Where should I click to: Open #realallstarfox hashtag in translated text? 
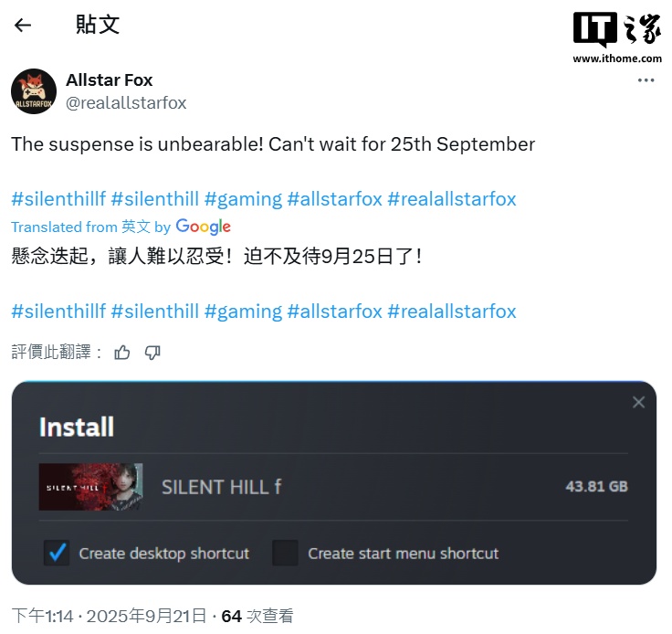click(452, 312)
